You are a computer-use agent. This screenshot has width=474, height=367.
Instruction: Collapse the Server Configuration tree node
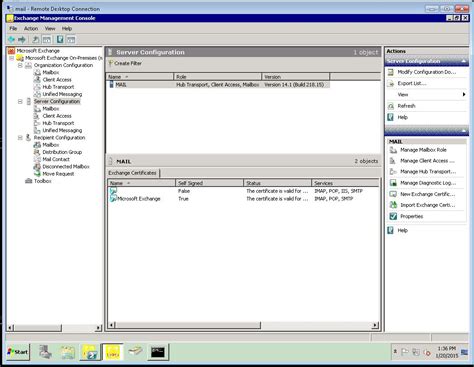point(20,101)
